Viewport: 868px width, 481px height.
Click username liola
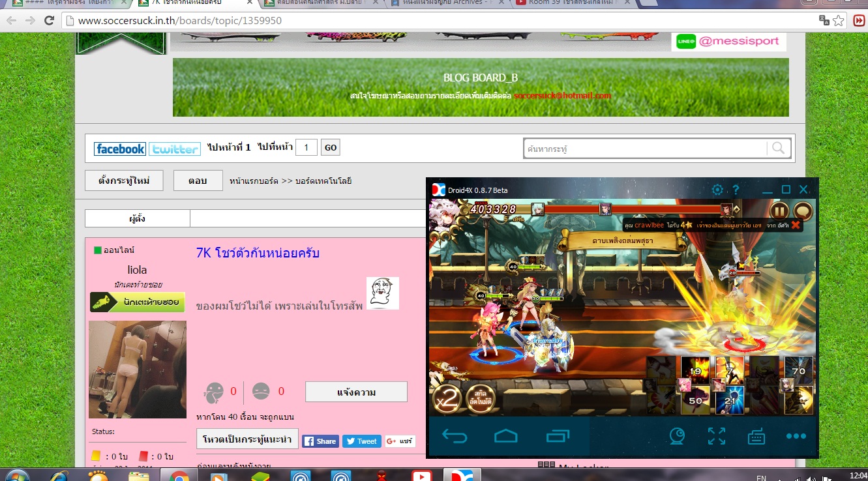coord(137,270)
